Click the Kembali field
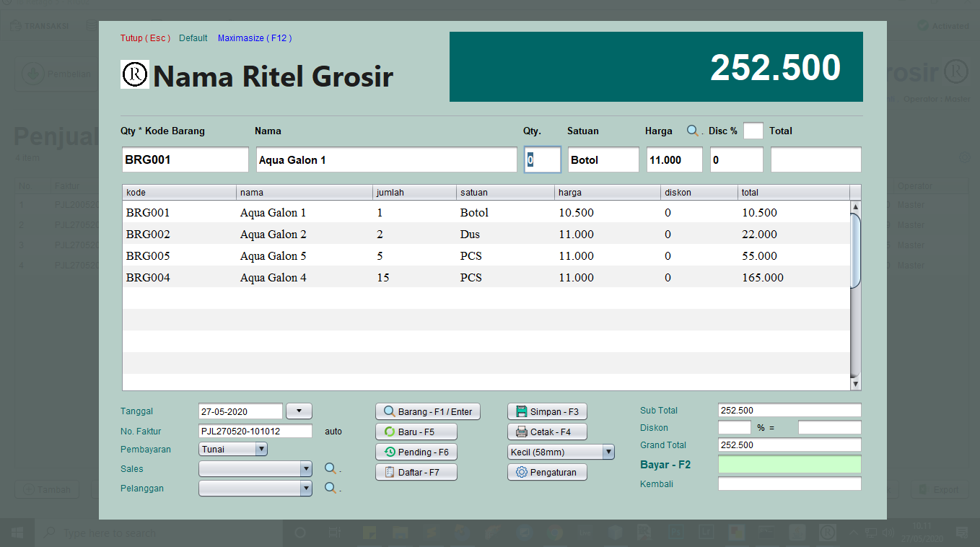The image size is (980, 547). pyautogui.click(x=789, y=483)
